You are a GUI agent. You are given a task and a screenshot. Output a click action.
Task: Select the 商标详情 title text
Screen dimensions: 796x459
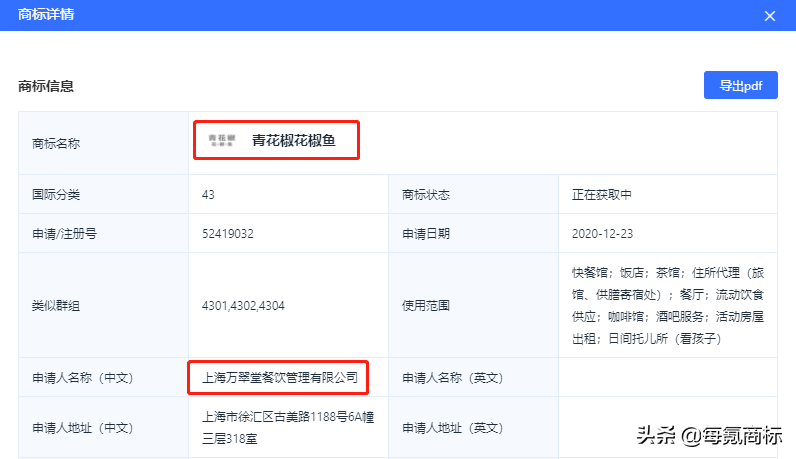coord(46,14)
